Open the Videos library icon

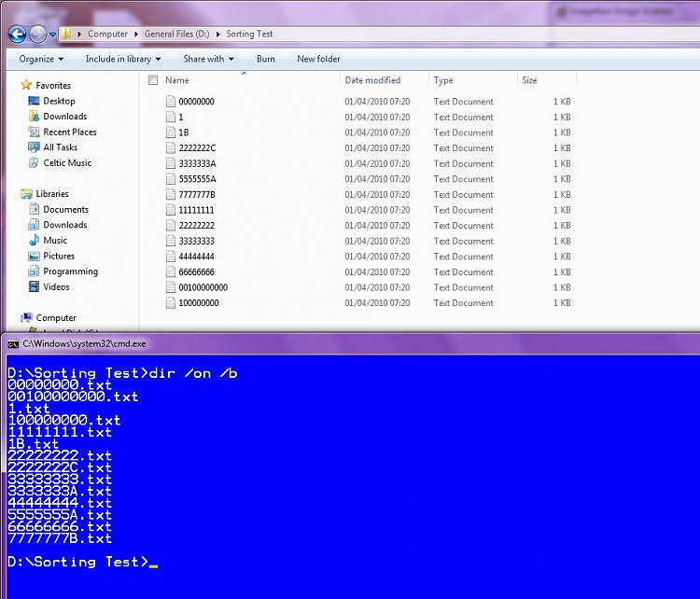(34, 286)
